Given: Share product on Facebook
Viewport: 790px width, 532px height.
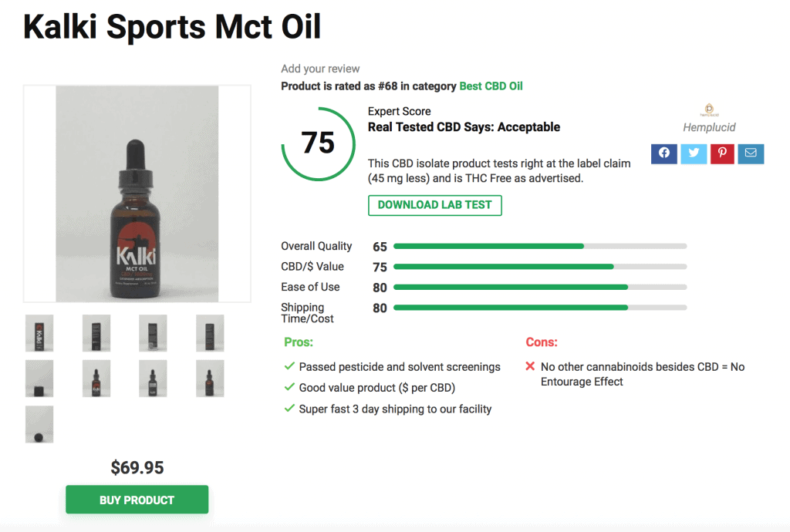Looking at the screenshot, I should [x=663, y=153].
